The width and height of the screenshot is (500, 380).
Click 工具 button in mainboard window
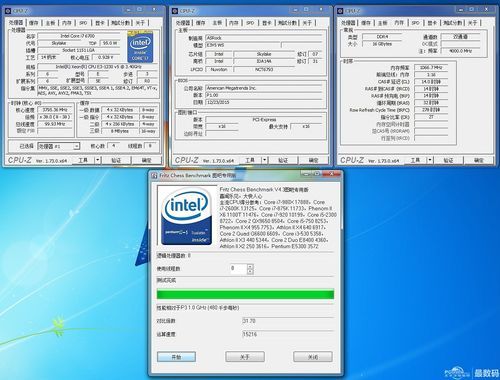250,160
